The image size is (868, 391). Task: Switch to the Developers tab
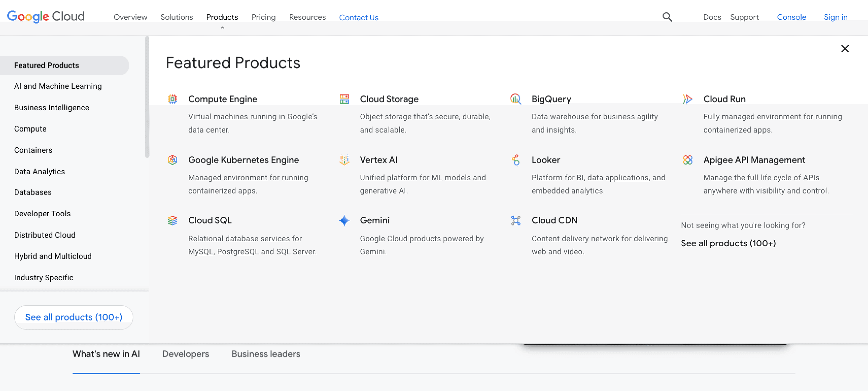click(185, 354)
